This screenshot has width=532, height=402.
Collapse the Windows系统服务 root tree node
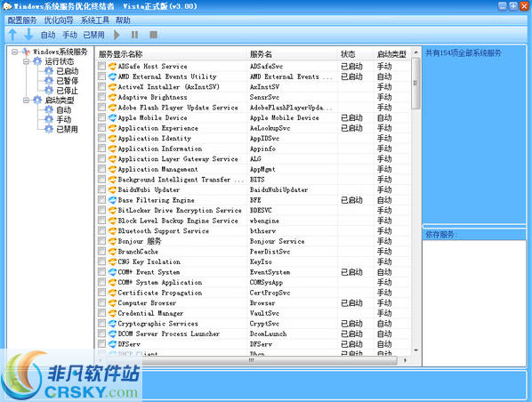tap(14, 52)
